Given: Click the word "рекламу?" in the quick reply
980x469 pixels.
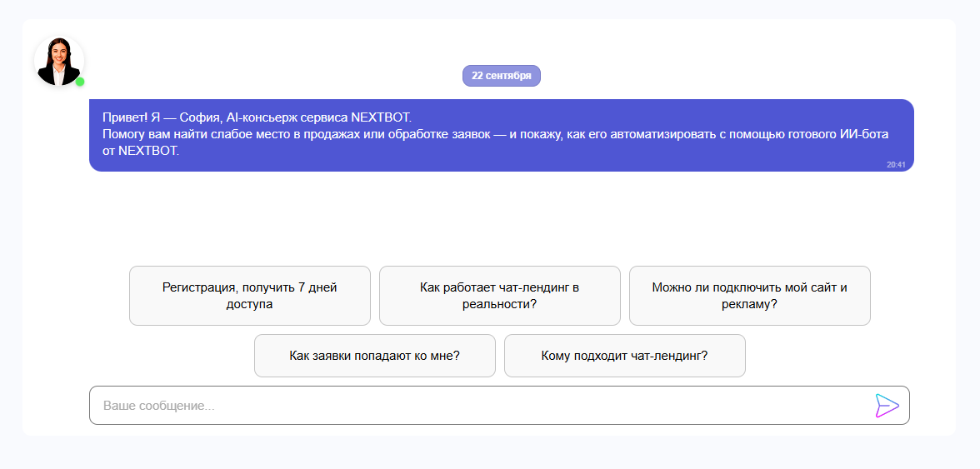Looking at the screenshot, I should pos(749,304).
